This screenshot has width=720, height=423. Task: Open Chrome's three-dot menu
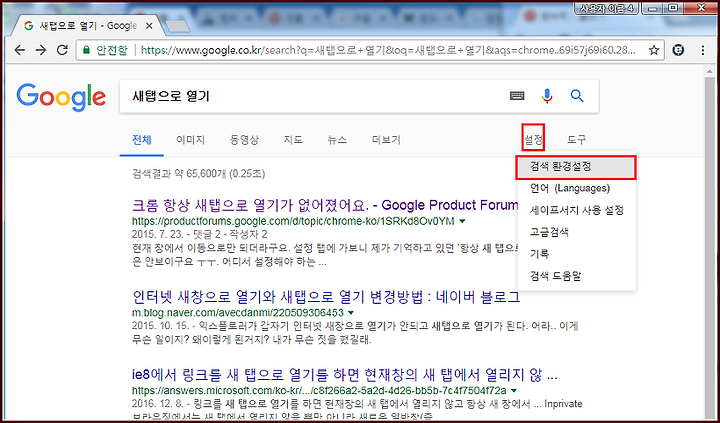tap(703, 50)
